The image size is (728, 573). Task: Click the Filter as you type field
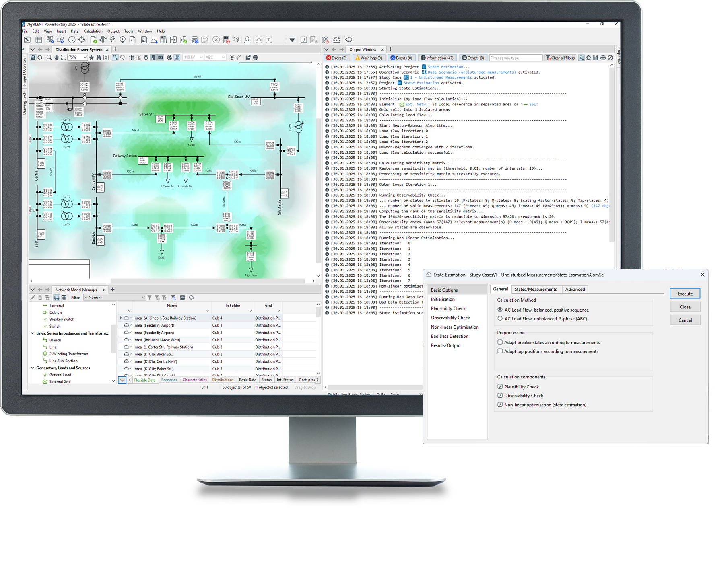(x=515, y=58)
